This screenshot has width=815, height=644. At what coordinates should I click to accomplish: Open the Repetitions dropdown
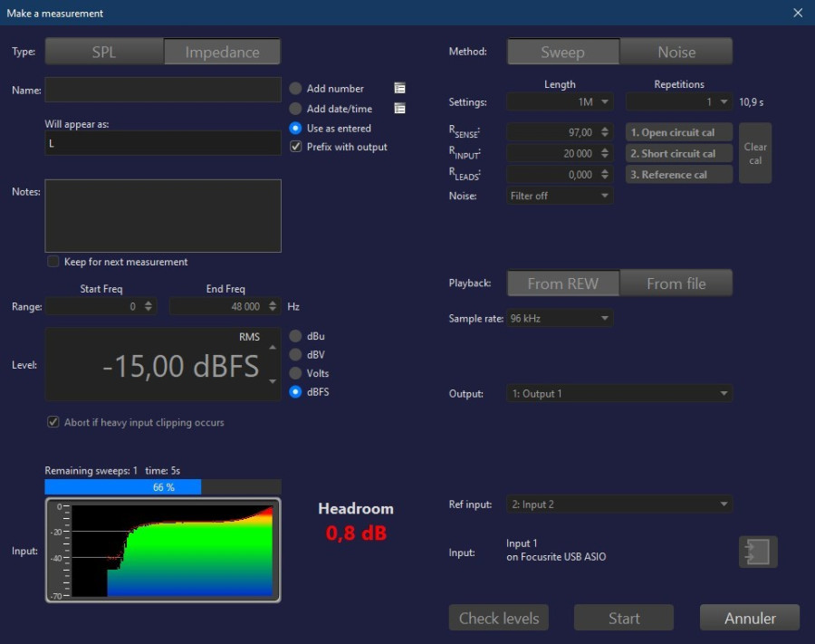tap(679, 101)
